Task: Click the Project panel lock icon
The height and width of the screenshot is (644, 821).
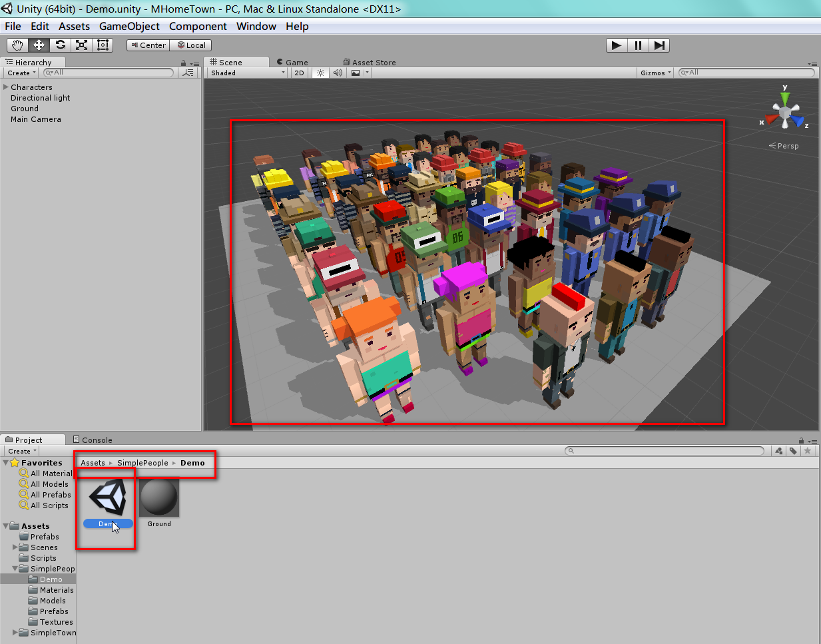Action: point(801,440)
